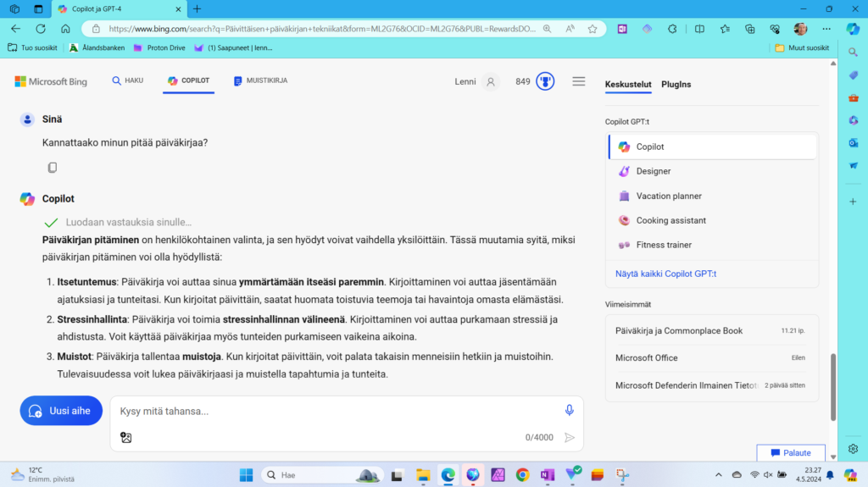Open the search icon in the Edge sidebar
The height and width of the screenshot is (487, 868).
[x=853, y=52]
